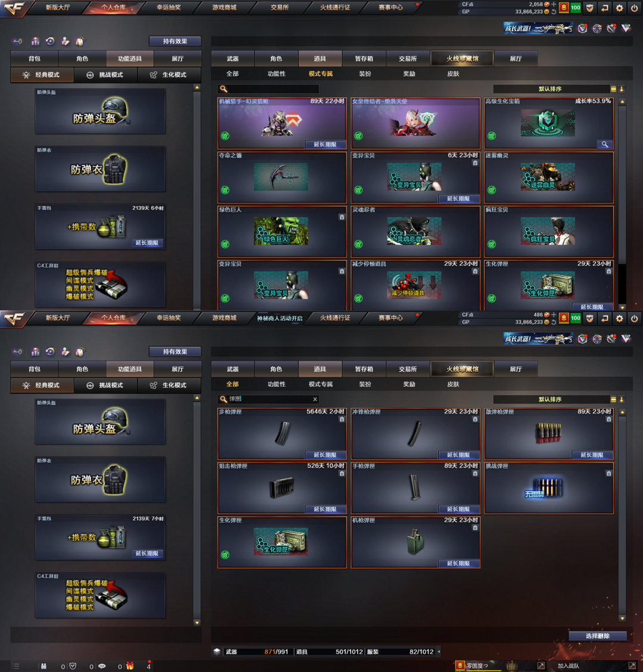643x672 pixels.
Task: Select the 挑战弹匣 ammo thumbnail
Action: [544, 487]
